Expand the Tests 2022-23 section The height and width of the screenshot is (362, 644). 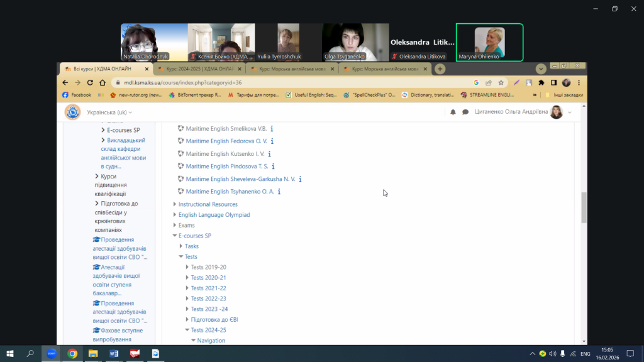(x=187, y=299)
